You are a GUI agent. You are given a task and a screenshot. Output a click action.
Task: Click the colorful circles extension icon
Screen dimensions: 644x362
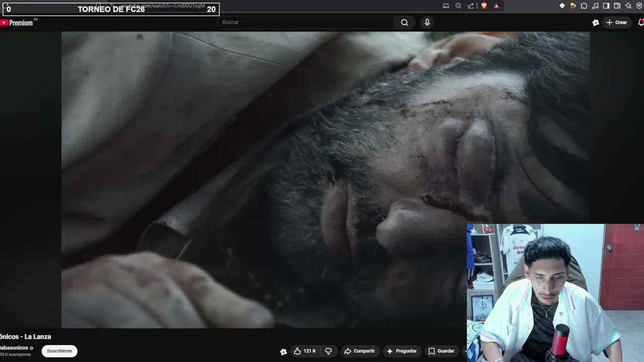tap(573, 6)
